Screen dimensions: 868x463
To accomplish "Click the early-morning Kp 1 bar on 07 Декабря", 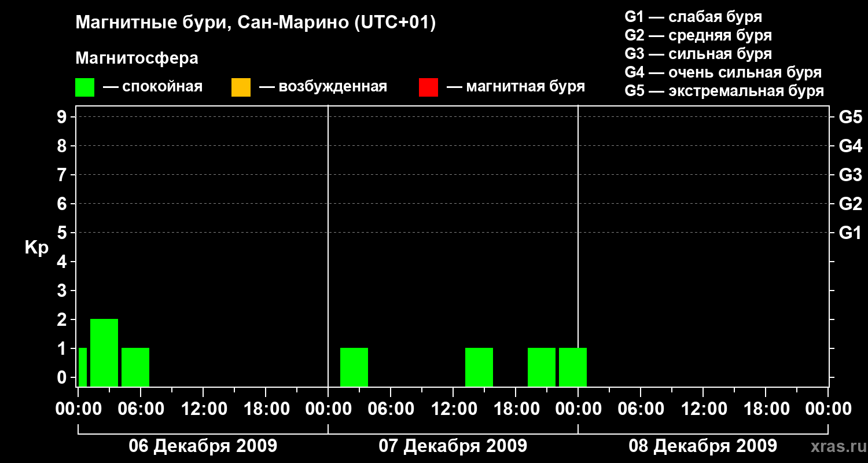I will click(354, 367).
